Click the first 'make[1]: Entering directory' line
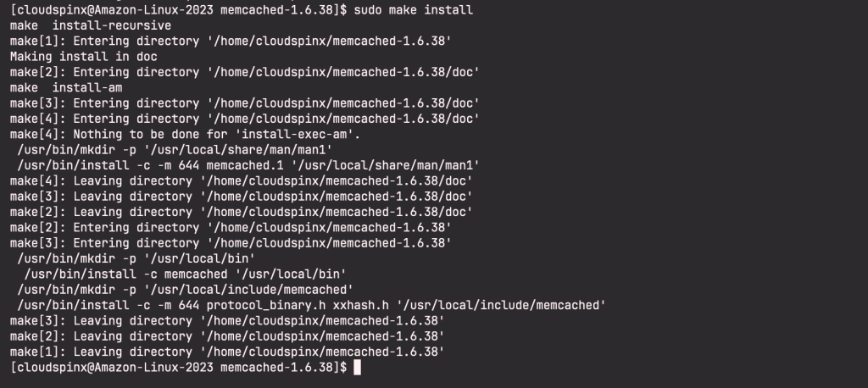 231,41
